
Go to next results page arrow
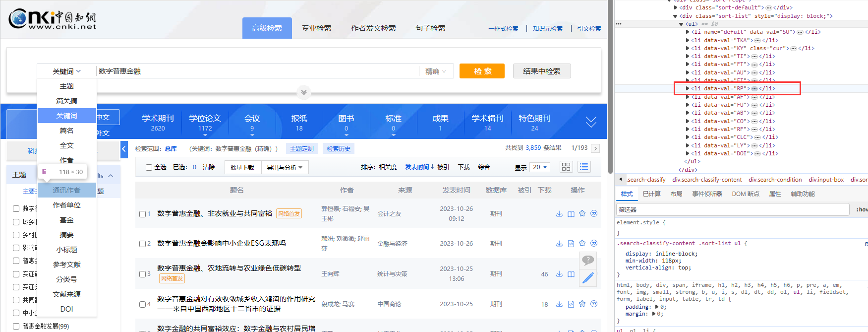pyautogui.click(x=595, y=148)
